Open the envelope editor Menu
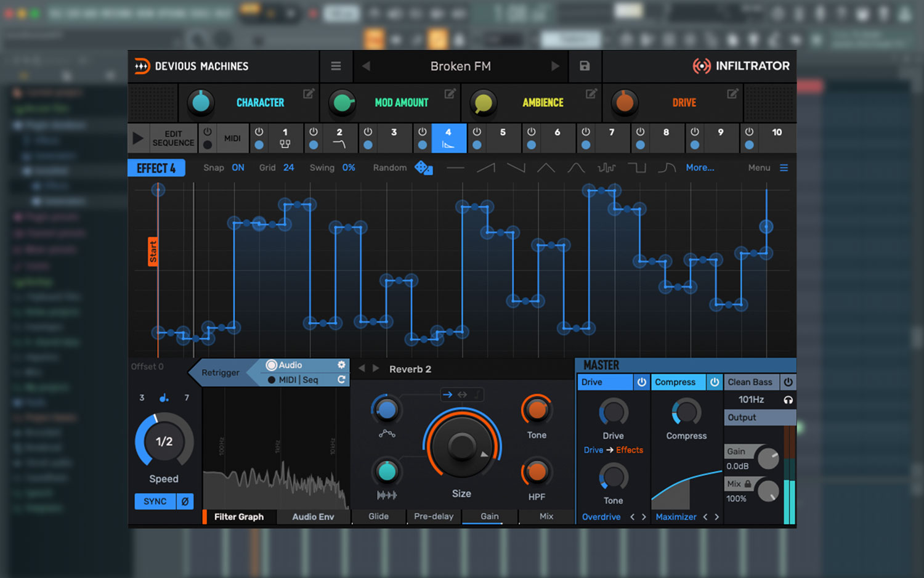This screenshot has width=924, height=578. (x=768, y=168)
